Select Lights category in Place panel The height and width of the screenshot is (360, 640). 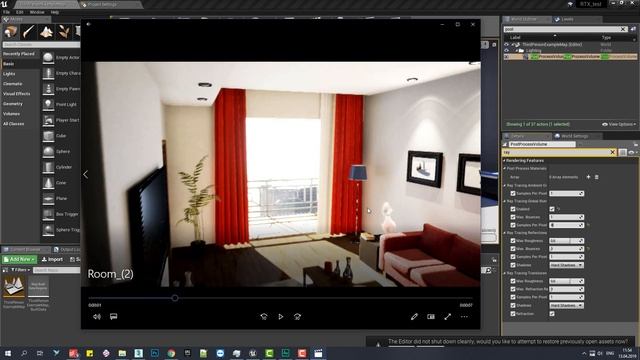[x=9, y=74]
